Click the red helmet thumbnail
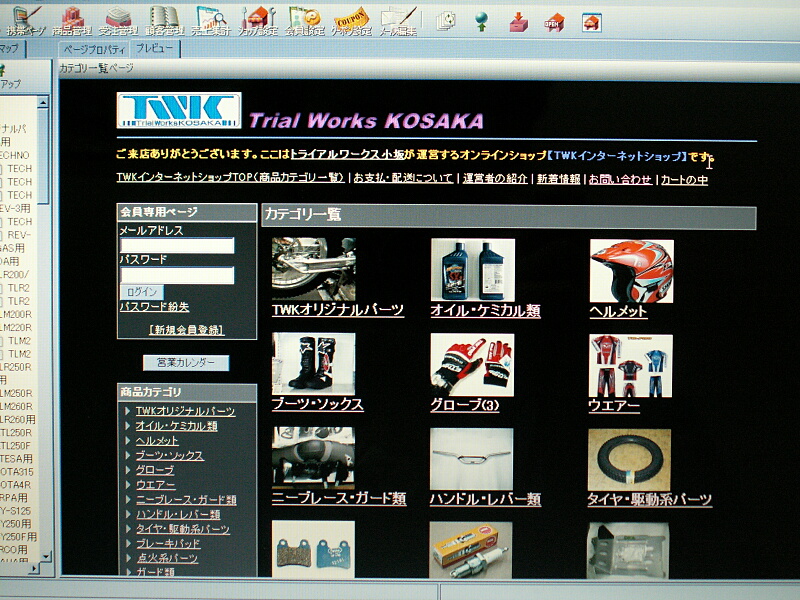Image resolution: width=800 pixels, height=600 pixels. pyautogui.click(x=632, y=271)
